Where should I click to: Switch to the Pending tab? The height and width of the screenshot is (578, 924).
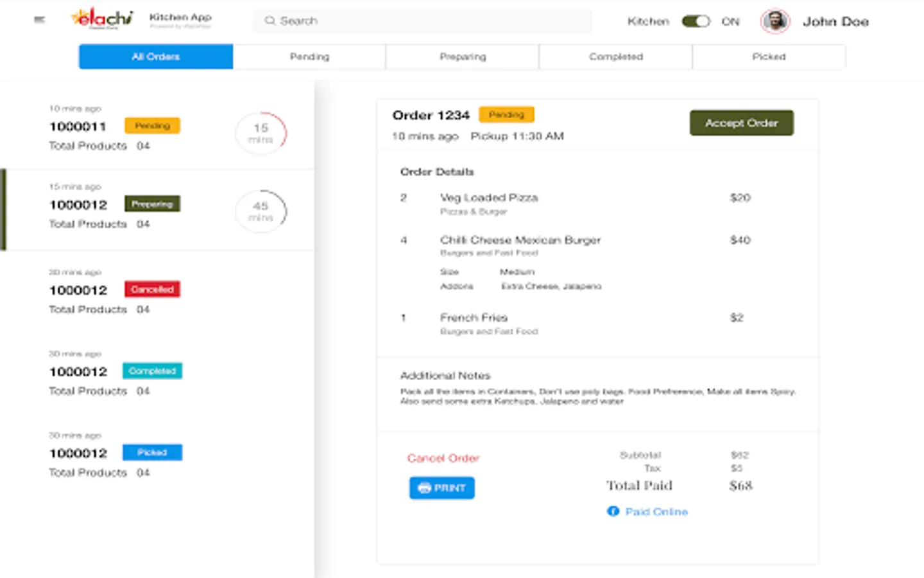(x=309, y=57)
